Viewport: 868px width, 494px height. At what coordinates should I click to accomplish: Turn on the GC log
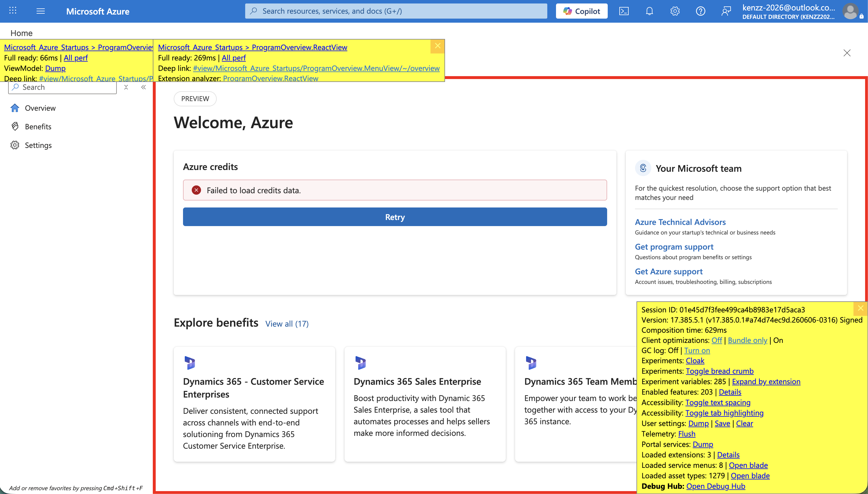click(x=697, y=350)
